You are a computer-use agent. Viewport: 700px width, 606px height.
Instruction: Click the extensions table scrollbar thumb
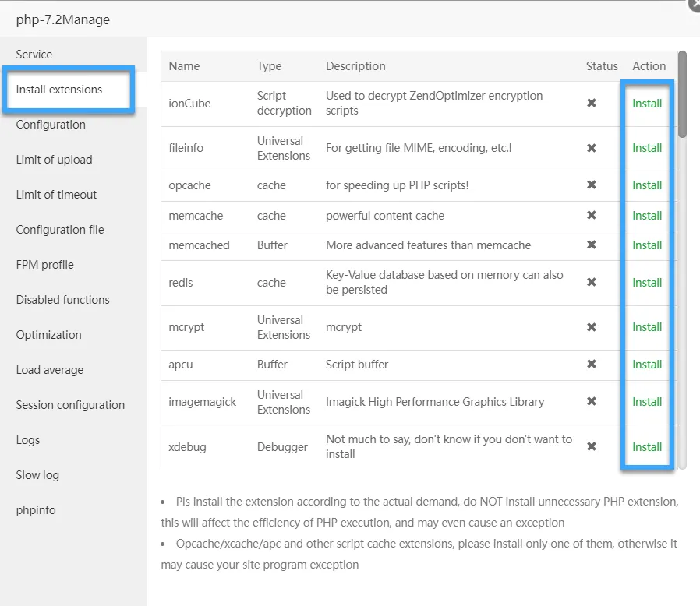coord(682,94)
